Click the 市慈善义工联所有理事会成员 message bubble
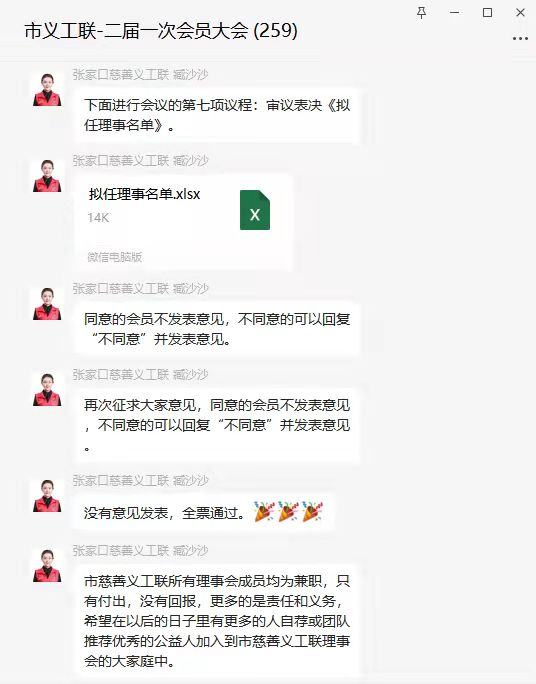This screenshot has height=684, width=536. [x=217, y=621]
